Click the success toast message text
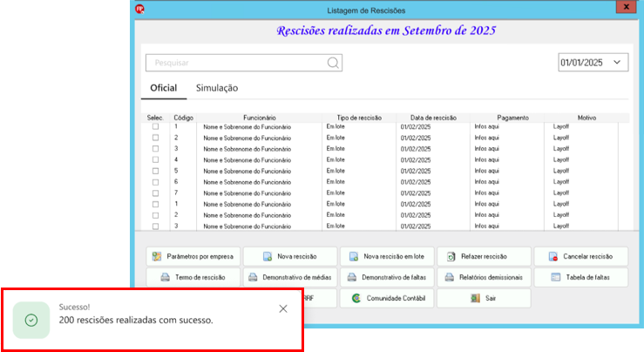This screenshot has width=644, height=352. coord(136,320)
